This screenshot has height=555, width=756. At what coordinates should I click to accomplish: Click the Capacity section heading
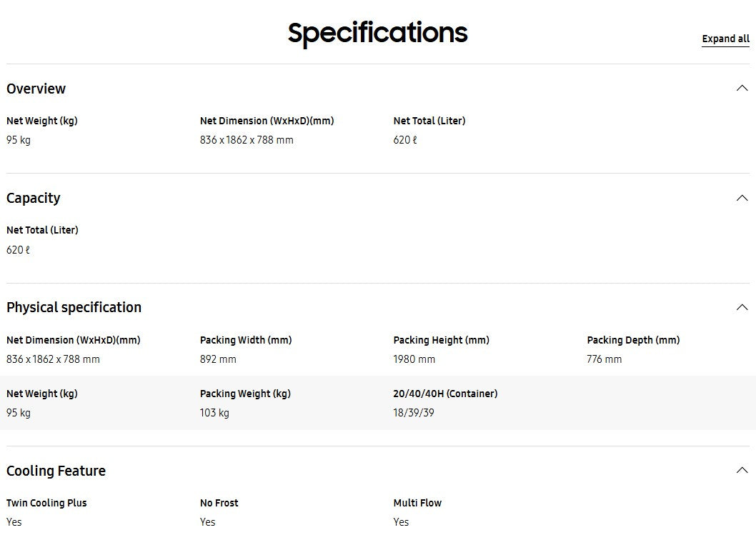34,198
